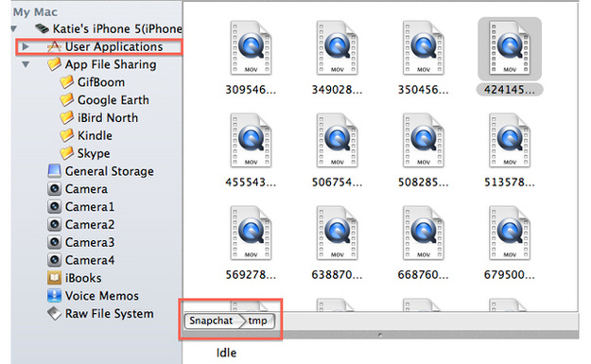Select the iBird North folder icon
The image size is (591, 364).
67,117
